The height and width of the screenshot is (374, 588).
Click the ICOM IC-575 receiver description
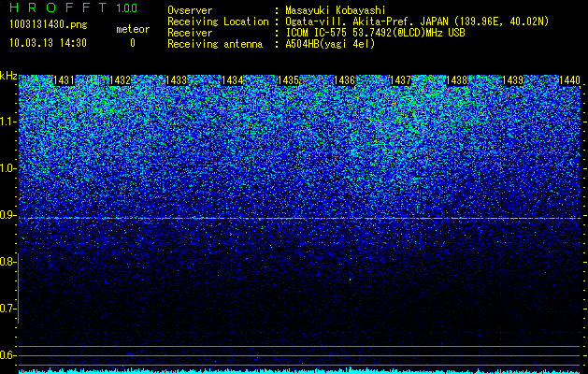(375, 33)
